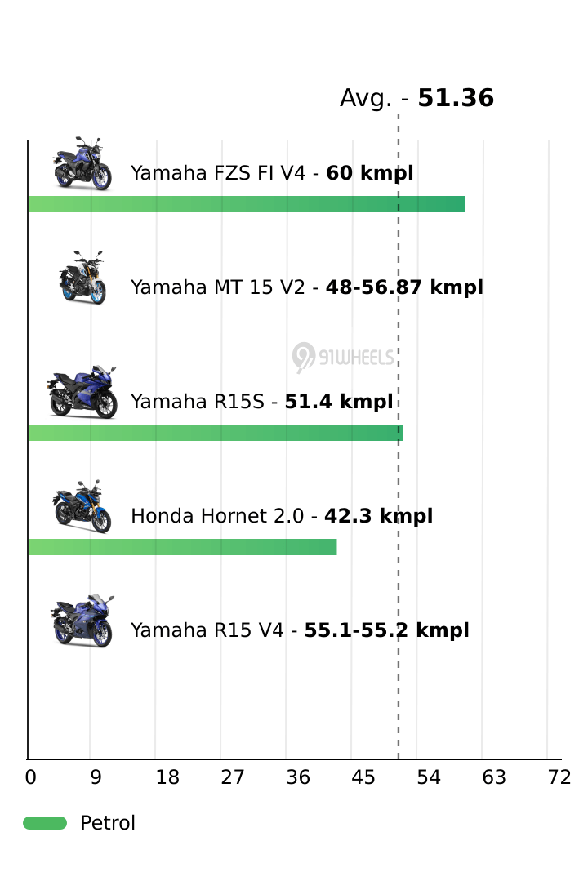This screenshot has height=890, width=588.
Task: Click the Yamaha MT 15 V2 bike image
Action: click(82, 278)
